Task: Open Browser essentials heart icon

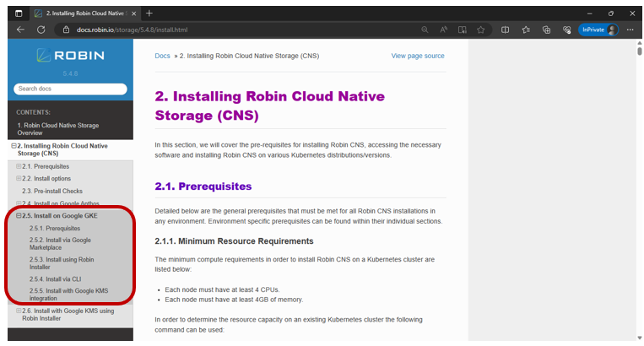Action: pyautogui.click(x=567, y=30)
